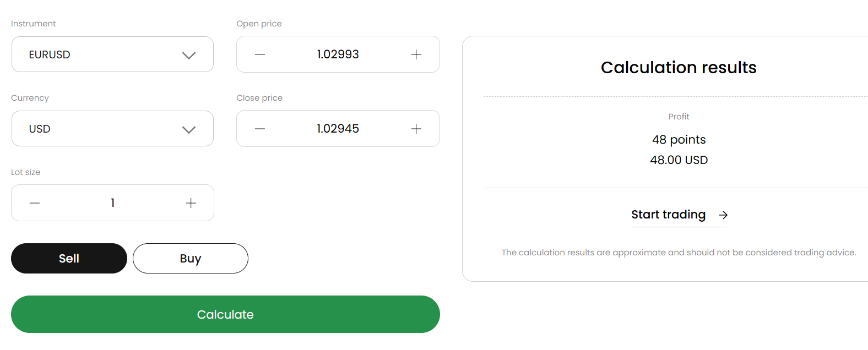
Task: Click the chevron arrow in the Instrument field
Action: pos(189,55)
